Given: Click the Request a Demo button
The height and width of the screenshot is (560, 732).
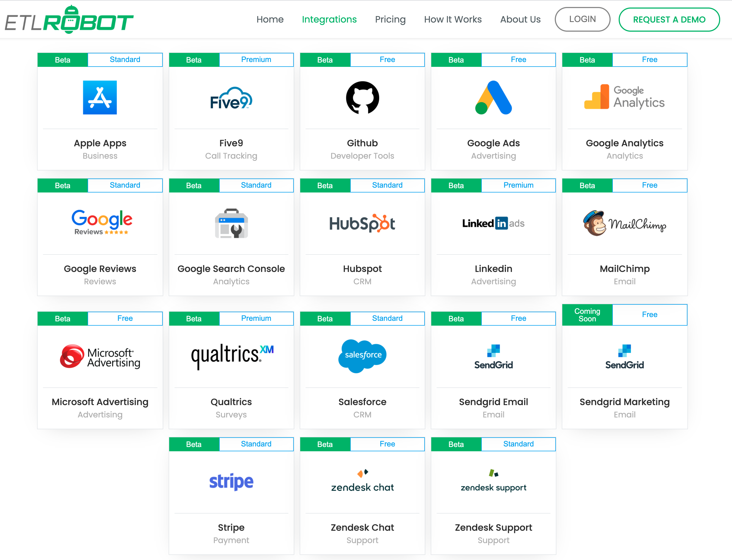Looking at the screenshot, I should point(669,19).
